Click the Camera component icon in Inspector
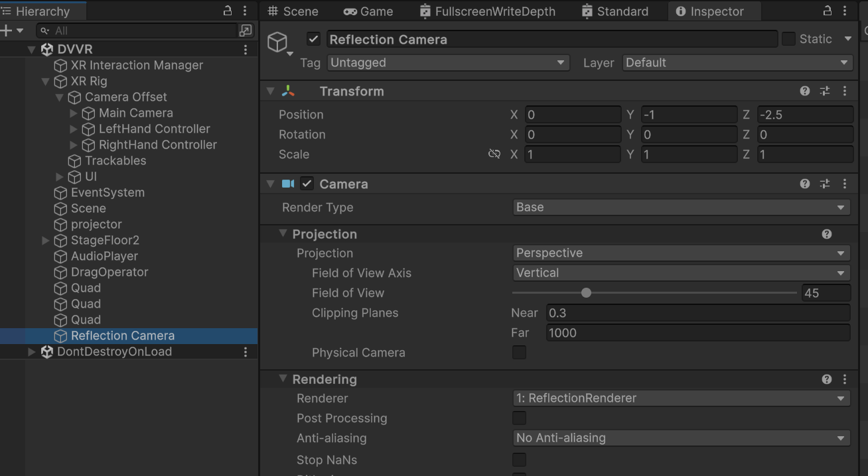Viewport: 868px width, 476px height. coord(287,184)
